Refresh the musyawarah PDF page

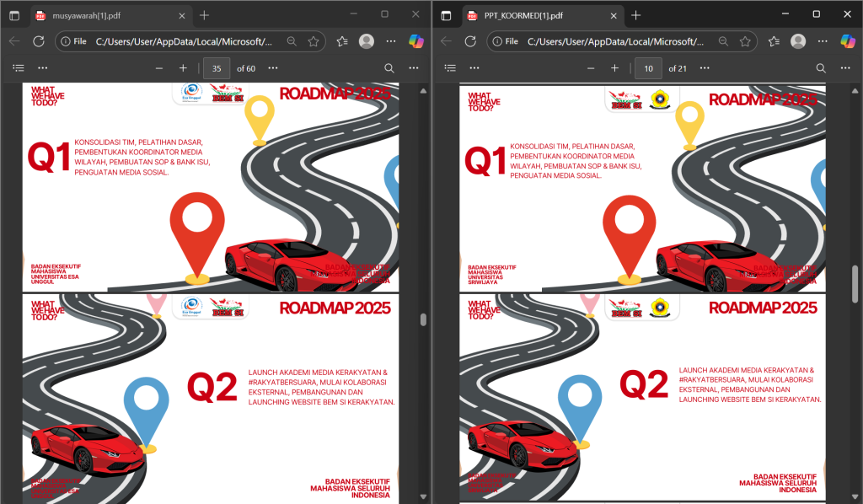38,41
